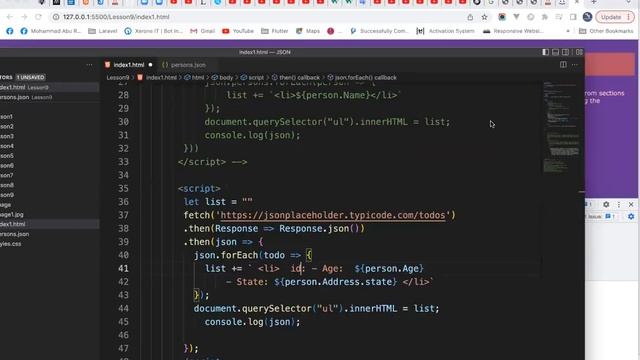Toggle the VS Code primary sidebar layout icon

click(x=545, y=52)
